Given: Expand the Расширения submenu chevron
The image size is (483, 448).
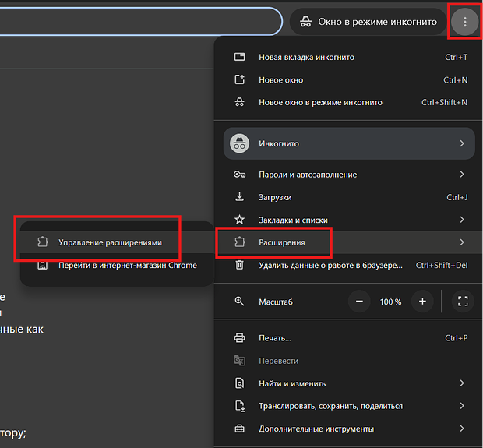Looking at the screenshot, I should click(x=462, y=242).
